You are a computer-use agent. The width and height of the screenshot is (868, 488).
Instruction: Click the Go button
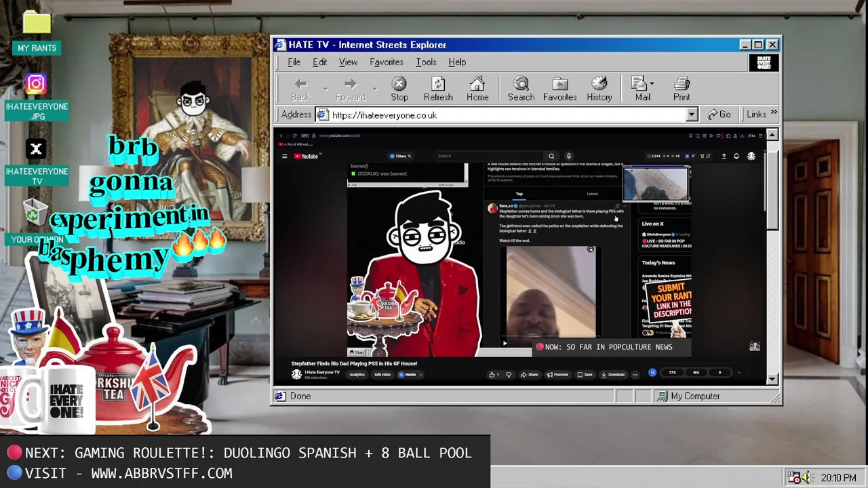click(x=719, y=115)
